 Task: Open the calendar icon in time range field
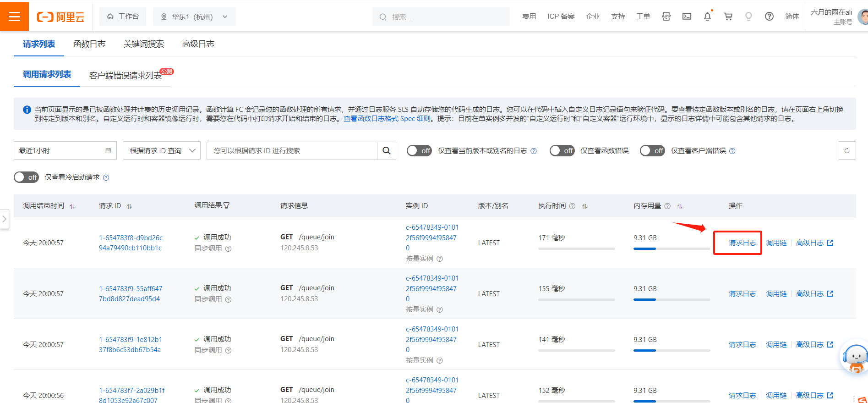click(x=109, y=151)
